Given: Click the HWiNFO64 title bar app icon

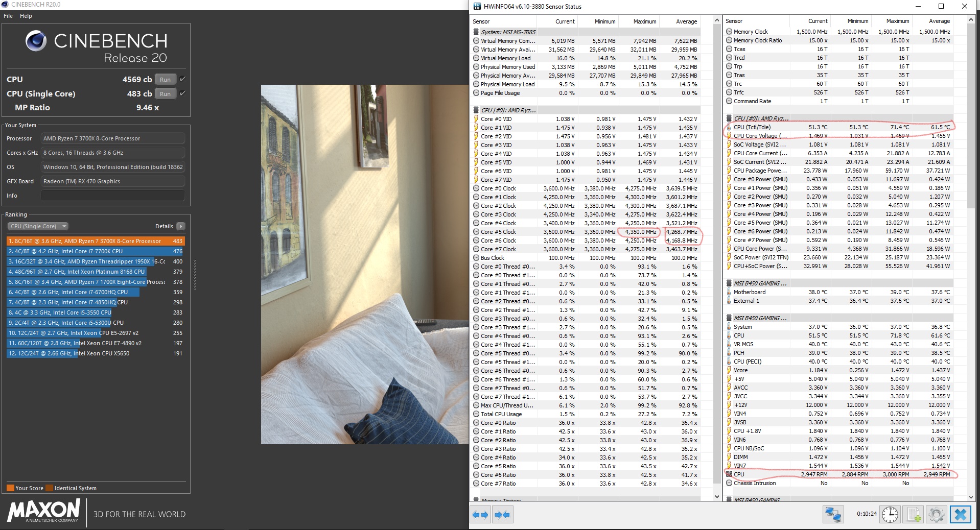Looking at the screenshot, I should [477, 7].
